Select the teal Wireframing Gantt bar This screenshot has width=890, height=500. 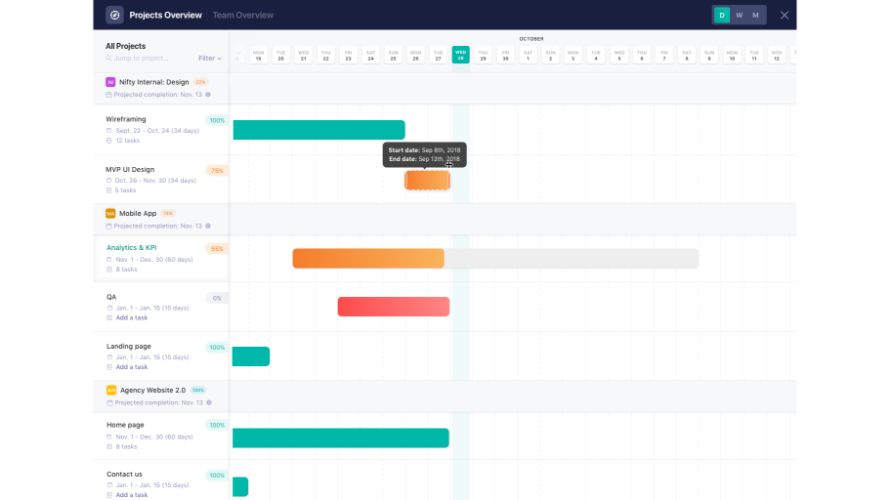pos(319,130)
